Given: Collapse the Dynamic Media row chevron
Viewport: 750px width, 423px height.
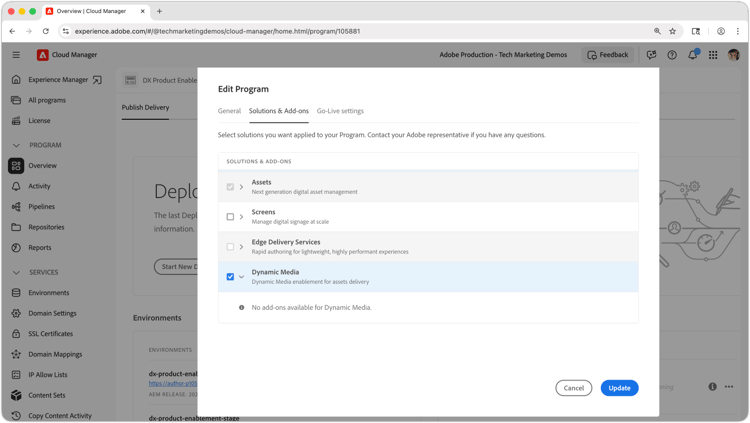Looking at the screenshot, I should click(x=242, y=277).
